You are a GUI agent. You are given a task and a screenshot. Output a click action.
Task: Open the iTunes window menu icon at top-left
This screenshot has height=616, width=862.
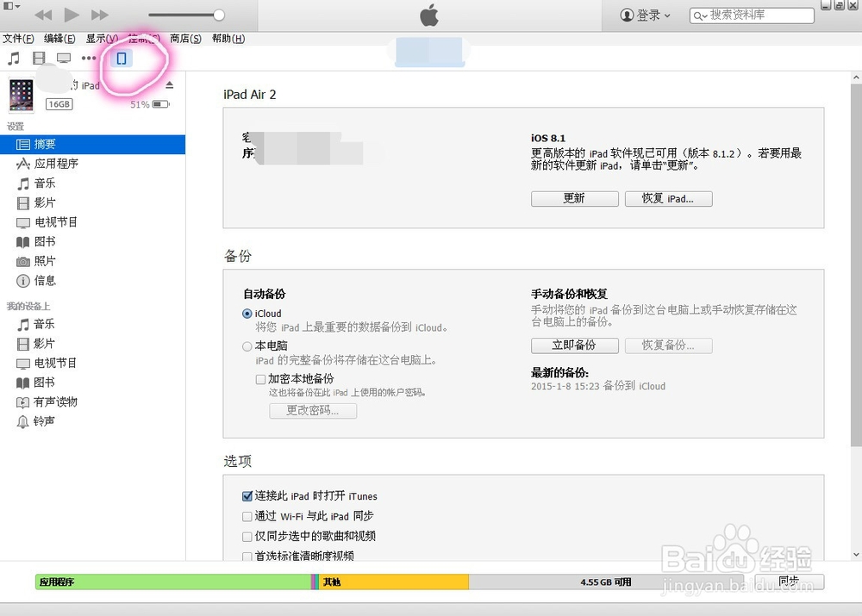pos(11,6)
